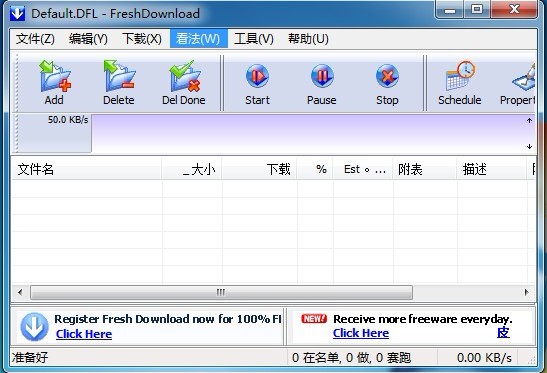Open the 文件(Z) menu
Viewport: 547px width, 373px height.
tap(35, 38)
